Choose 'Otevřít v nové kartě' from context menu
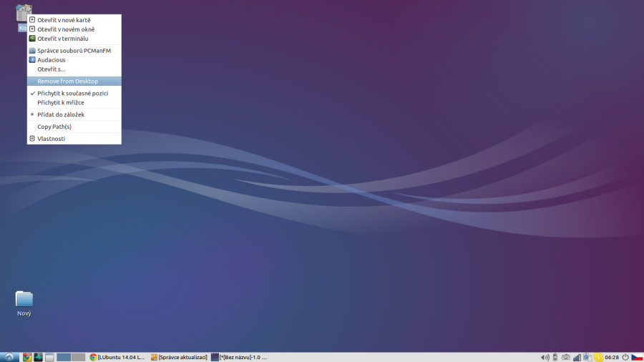 74,20
